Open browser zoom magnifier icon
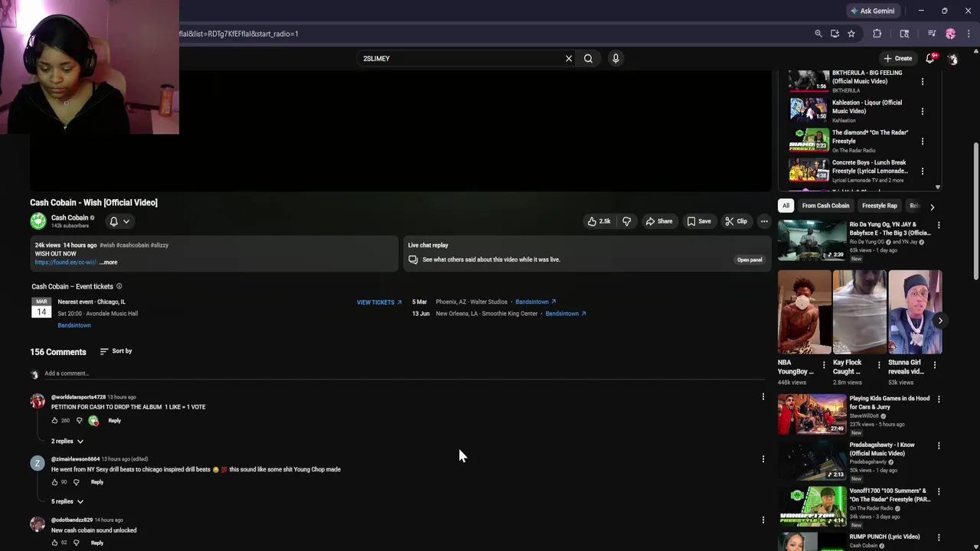Screen dimensions: 980x551 818,34
